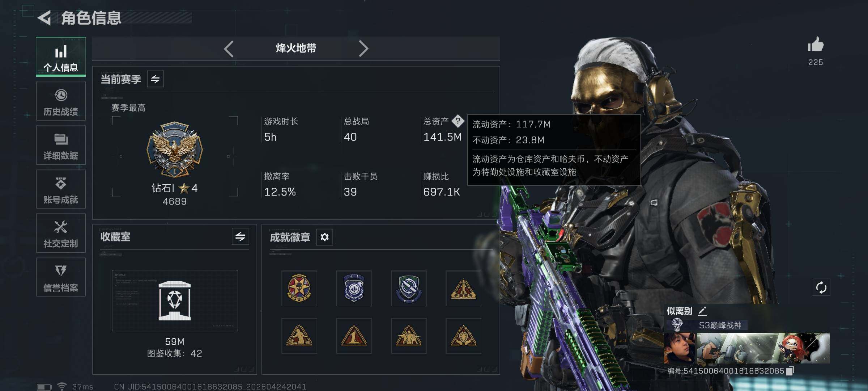The height and width of the screenshot is (391, 868).
Task: Tap the thumbs-up like icon
Action: coord(816,45)
